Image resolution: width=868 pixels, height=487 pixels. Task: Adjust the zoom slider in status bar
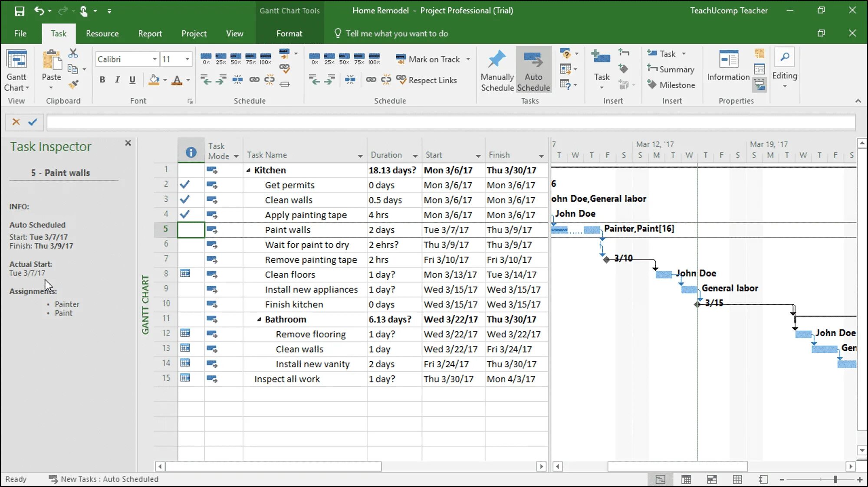(835, 479)
